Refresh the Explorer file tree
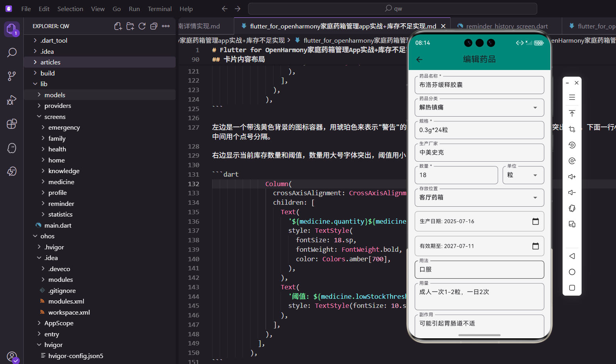The image size is (616, 364). pos(142,25)
